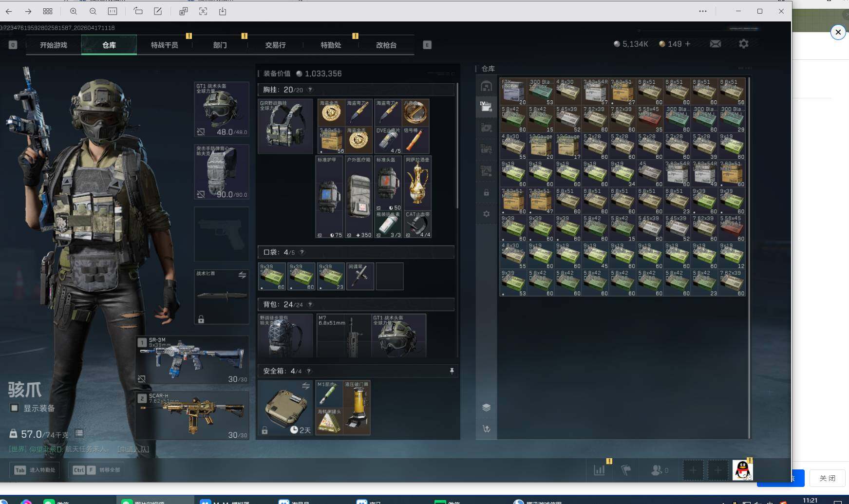This screenshot has height=504, width=849.
Task: Click the rotate image toolbar icon
Action: point(138,11)
